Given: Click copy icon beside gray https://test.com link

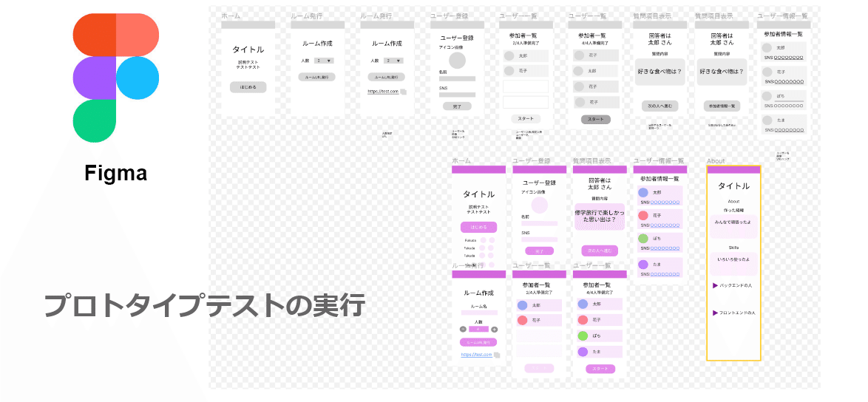Looking at the screenshot, I should 404,92.
